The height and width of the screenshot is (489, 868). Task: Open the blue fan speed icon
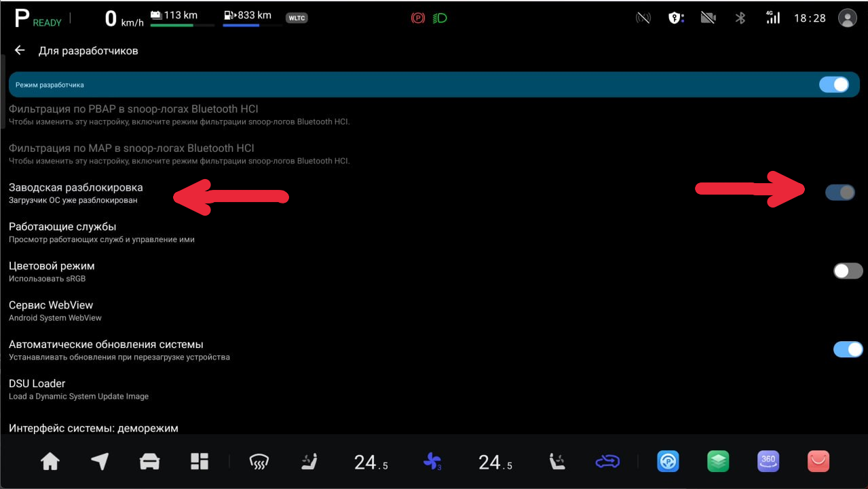[432, 463]
